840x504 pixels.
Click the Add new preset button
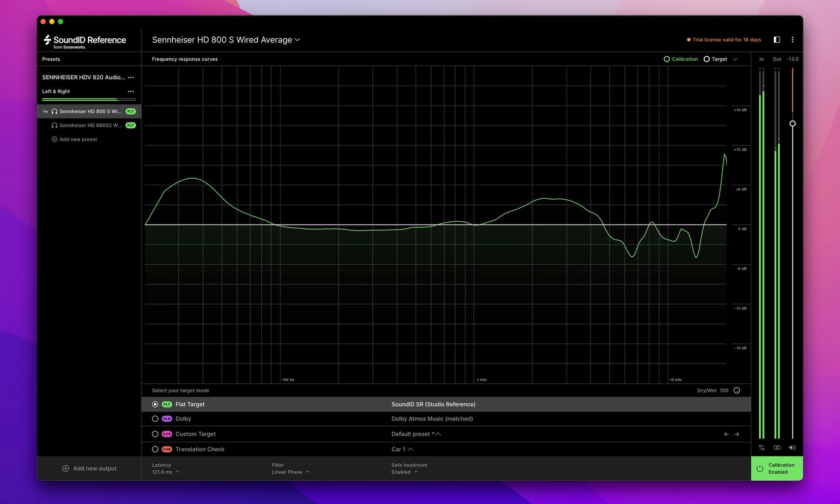coord(74,140)
